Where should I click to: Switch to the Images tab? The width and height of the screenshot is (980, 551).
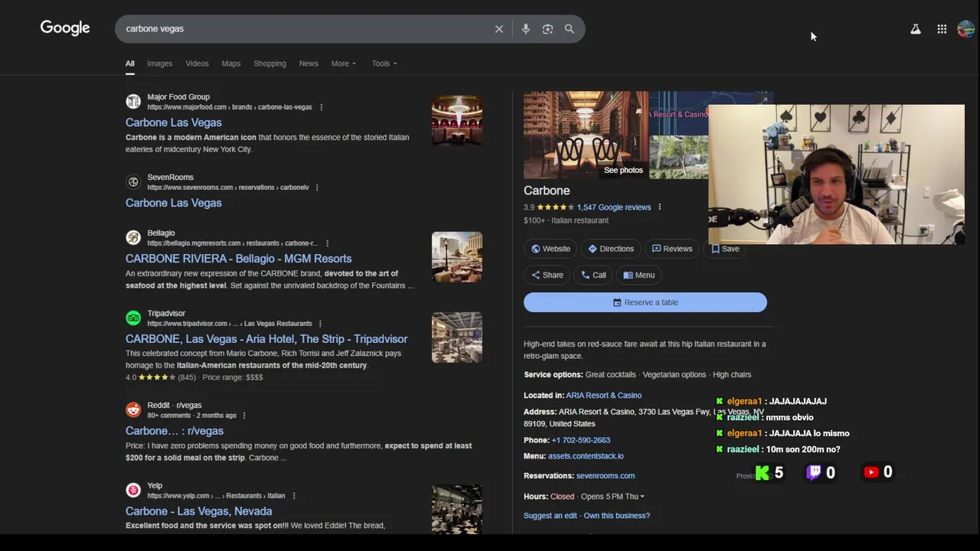(x=160, y=64)
